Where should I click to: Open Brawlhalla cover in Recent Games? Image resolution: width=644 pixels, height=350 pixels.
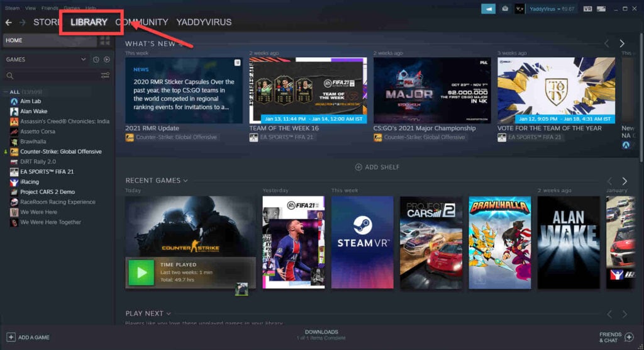click(x=500, y=242)
